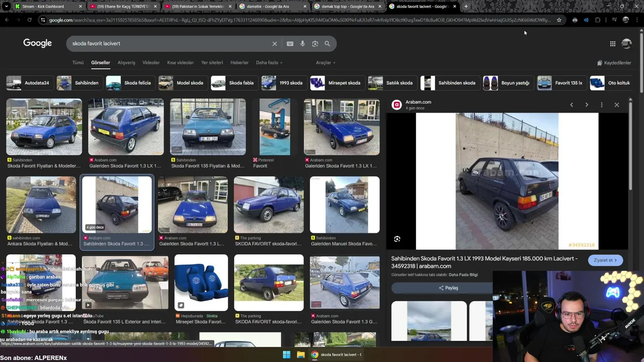Filter by the Oto koltuk chip
Viewport: 644px width, 362px height.
tap(611, 83)
